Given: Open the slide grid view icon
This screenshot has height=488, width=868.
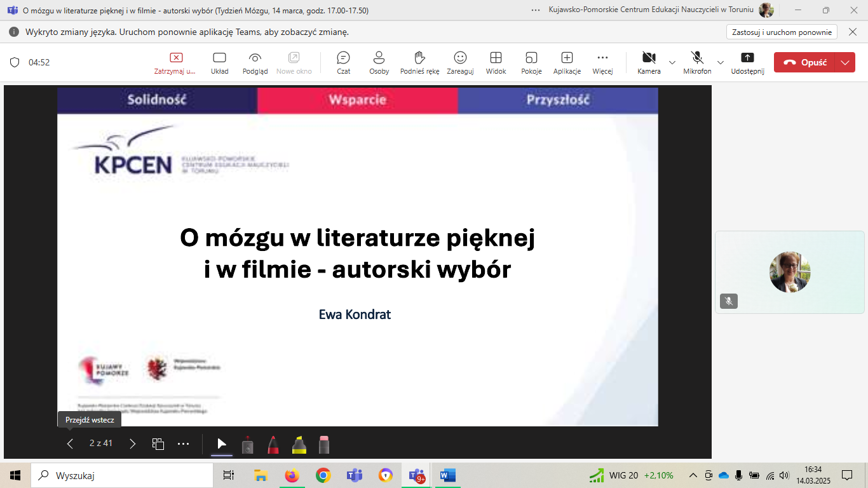Looking at the screenshot, I should 158,444.
